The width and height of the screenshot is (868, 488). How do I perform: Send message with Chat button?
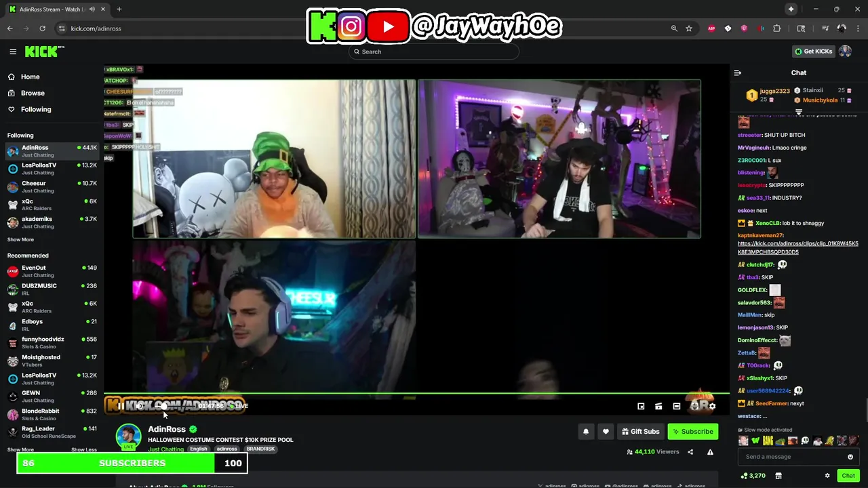click(x=848, y=476)
